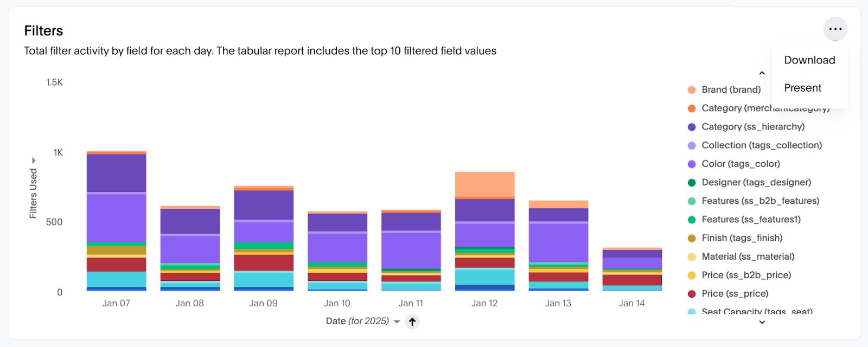Toggle Color (tags_color) legend series
This screenshot has width=868, height=347.
click(734, 164)
